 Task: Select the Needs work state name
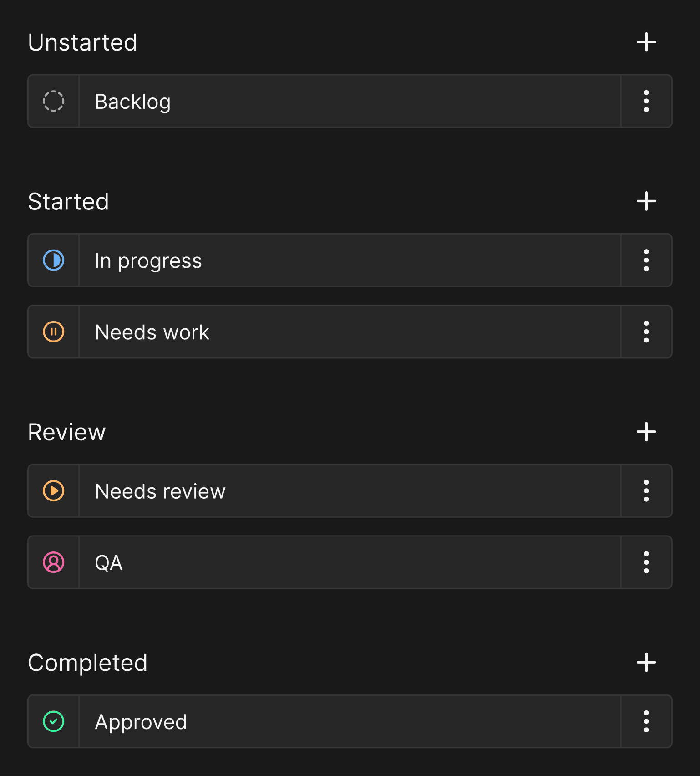pos(152,332)
